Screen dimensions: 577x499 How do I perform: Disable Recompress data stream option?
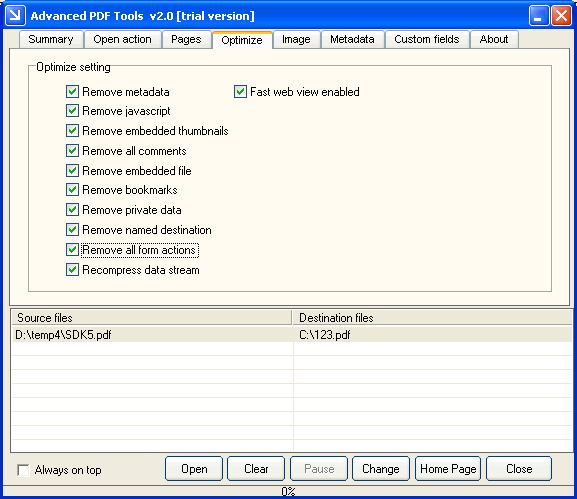72,270
